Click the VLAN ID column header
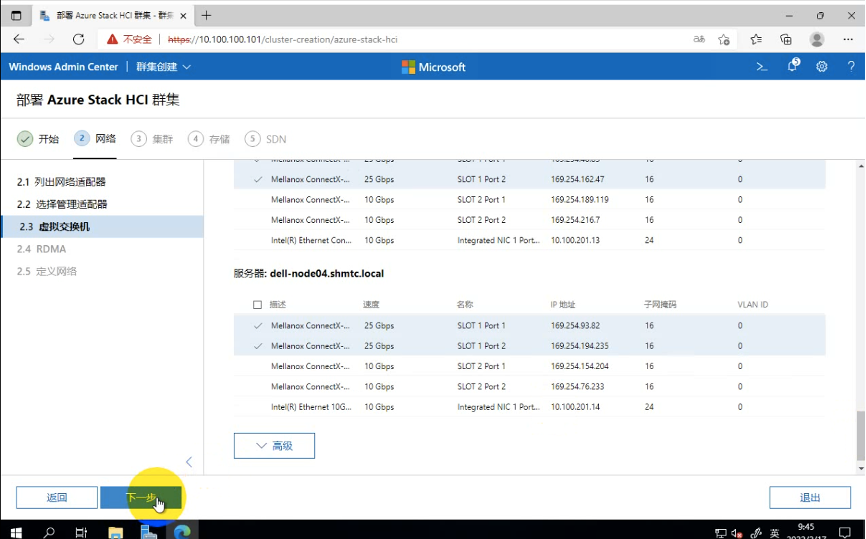 (753, 304)
